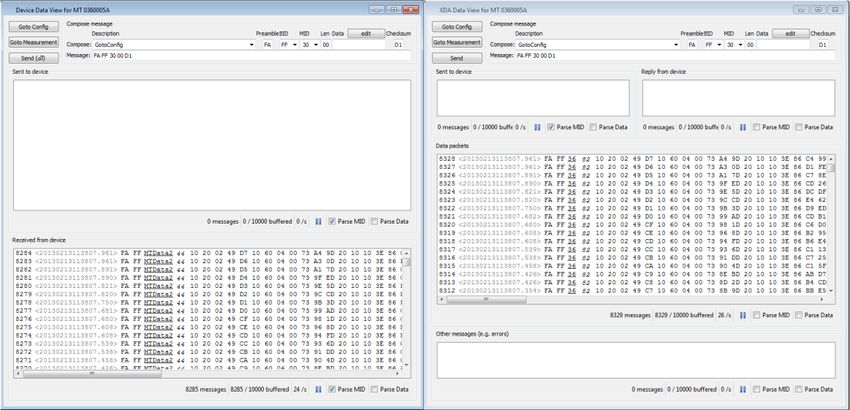This screenshot has width=850, height=410.
Task: Uncheck Parse MID under Sent to device, XDA window
Action: (x=551, y=127)
